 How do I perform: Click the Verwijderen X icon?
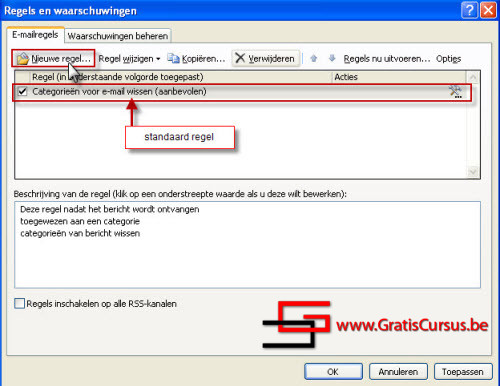click(x=240, y=58)
